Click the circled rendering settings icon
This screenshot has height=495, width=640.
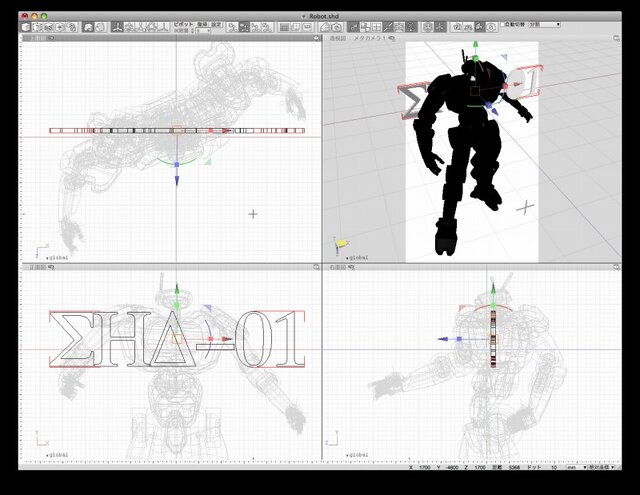pyautogui.click(x=491, y=27)
